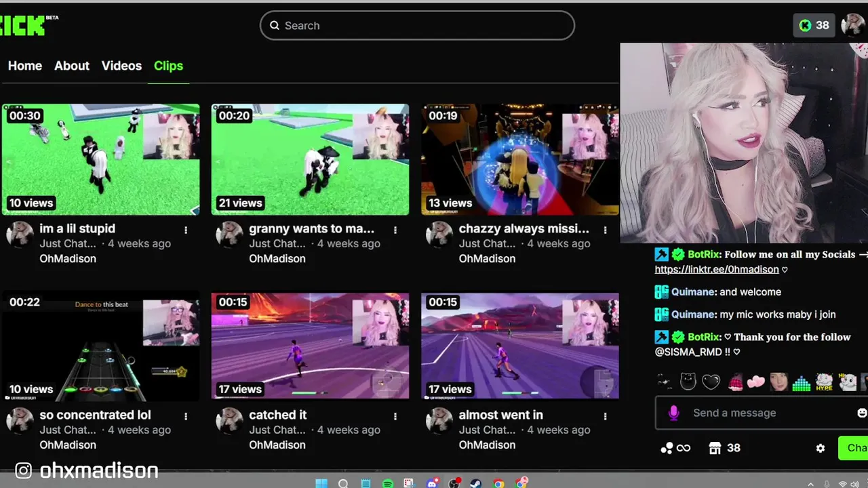Open the user profile avatar menu

pos(852,25)
